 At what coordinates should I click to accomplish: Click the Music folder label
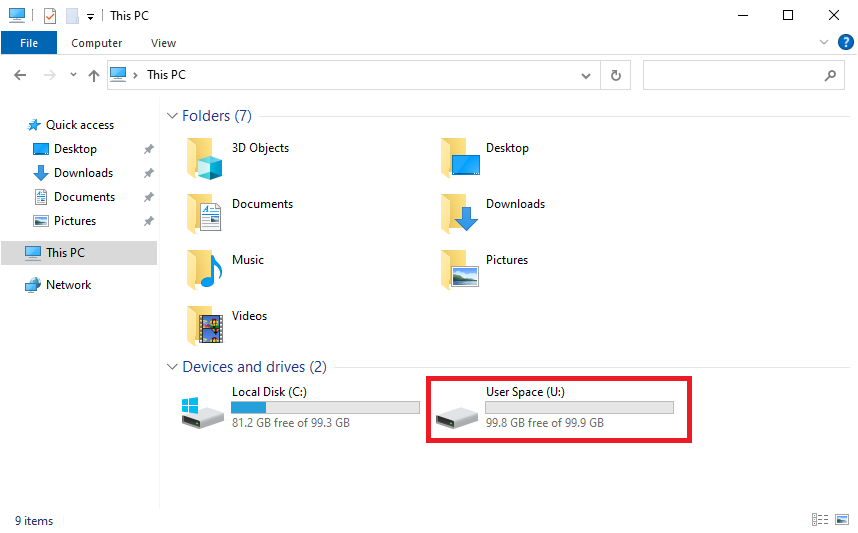[248, 260]
